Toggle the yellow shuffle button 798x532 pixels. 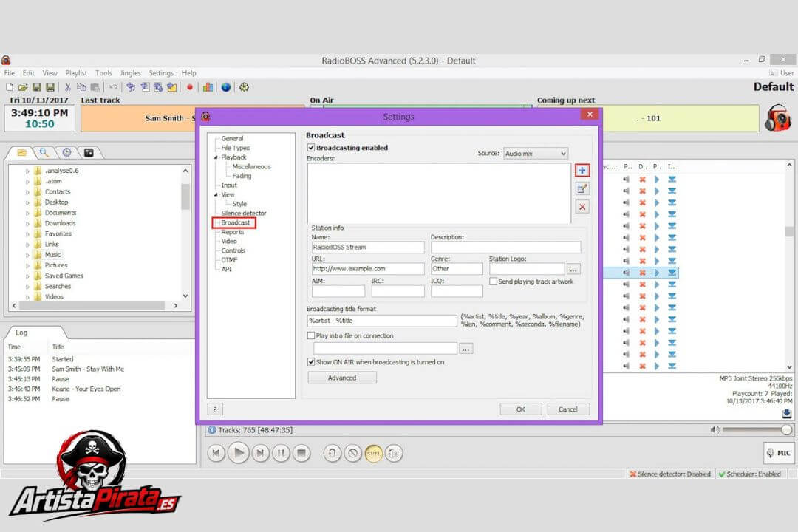(x=374, y=453)
